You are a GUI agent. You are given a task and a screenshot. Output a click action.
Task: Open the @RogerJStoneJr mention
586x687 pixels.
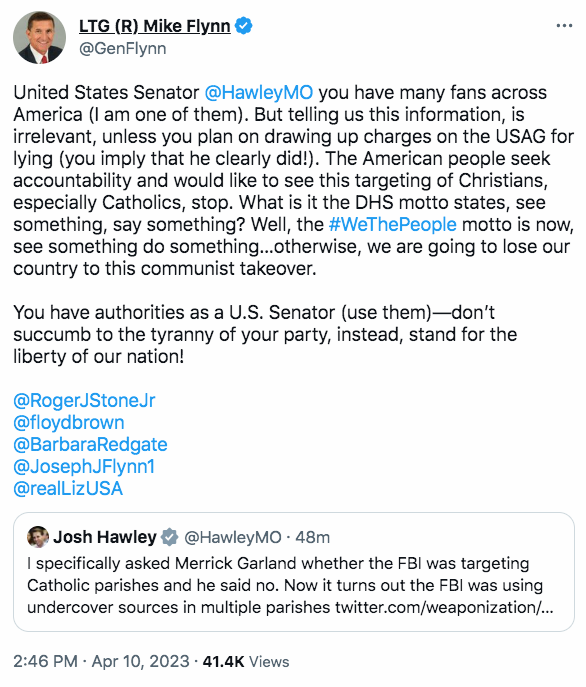coord(84,400)
